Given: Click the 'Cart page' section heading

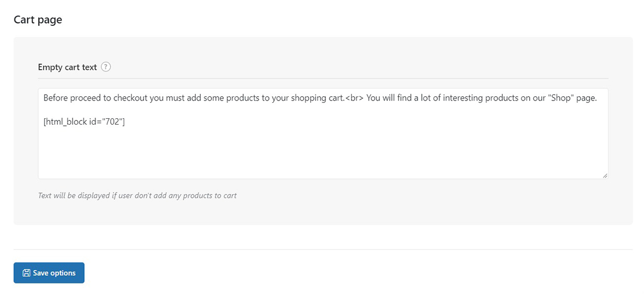Looking at the screenshot, I should click(x=38, y=20).
